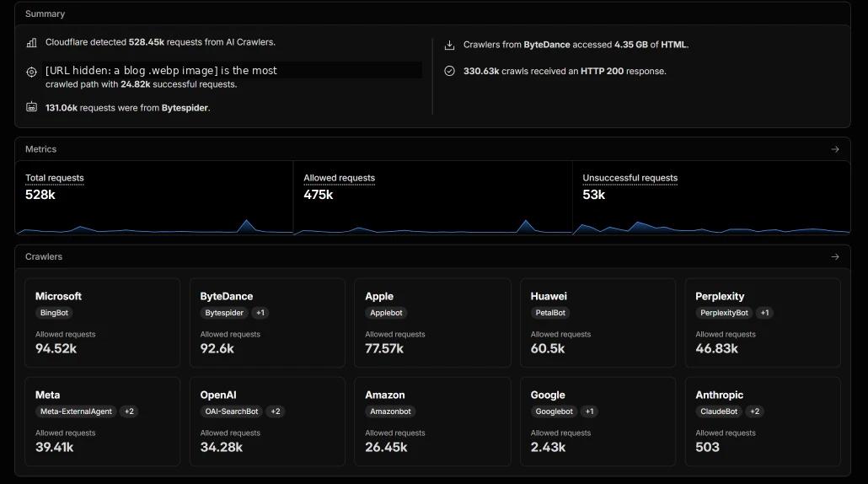Open the Anthropic crawler card
Image resolution: width=868 pixels, height=484 pixels.
click(763, 422)
